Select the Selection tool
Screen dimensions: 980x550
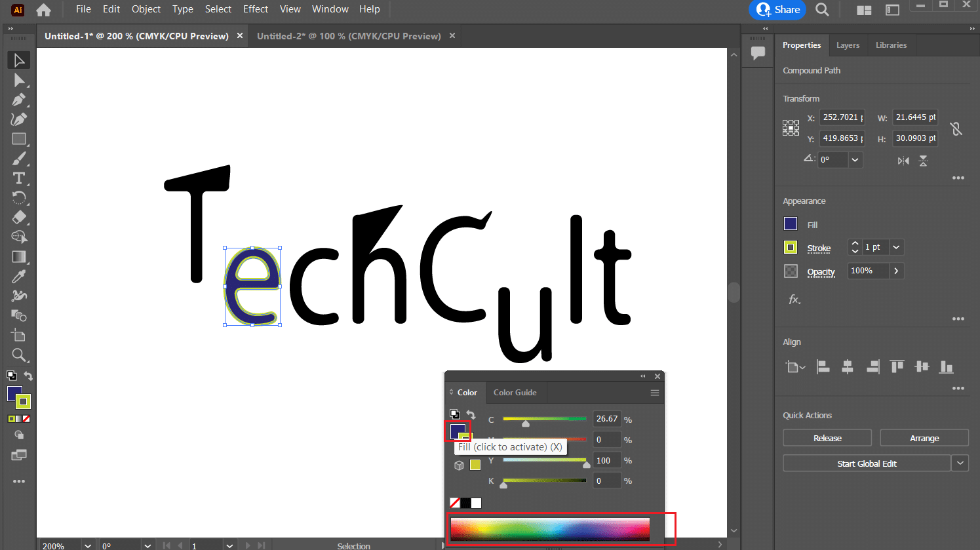click(x=18, y=60)
